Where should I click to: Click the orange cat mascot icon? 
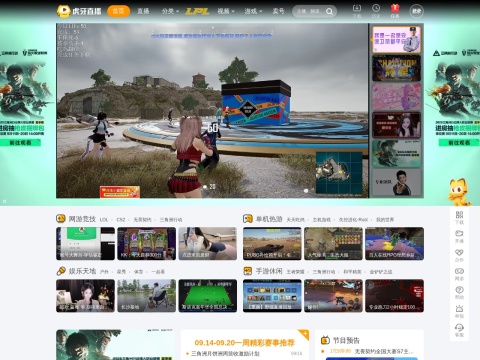459,192
